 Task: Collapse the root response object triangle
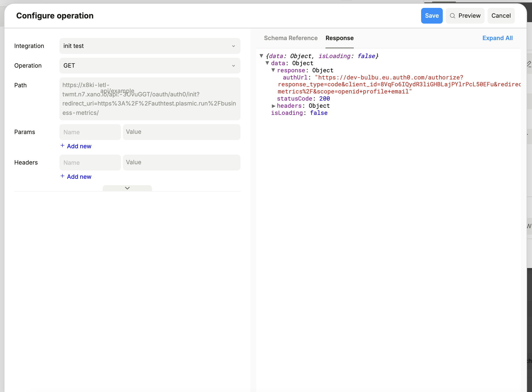[x=261, y=56]
